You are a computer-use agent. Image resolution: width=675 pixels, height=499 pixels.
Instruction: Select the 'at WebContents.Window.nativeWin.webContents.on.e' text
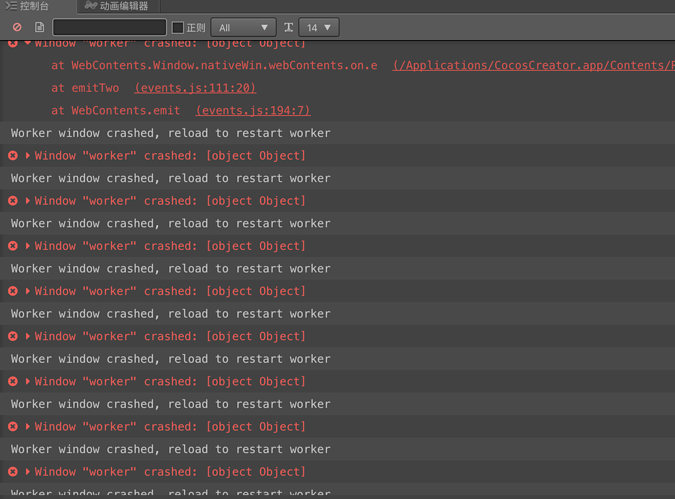click(214, 65)
